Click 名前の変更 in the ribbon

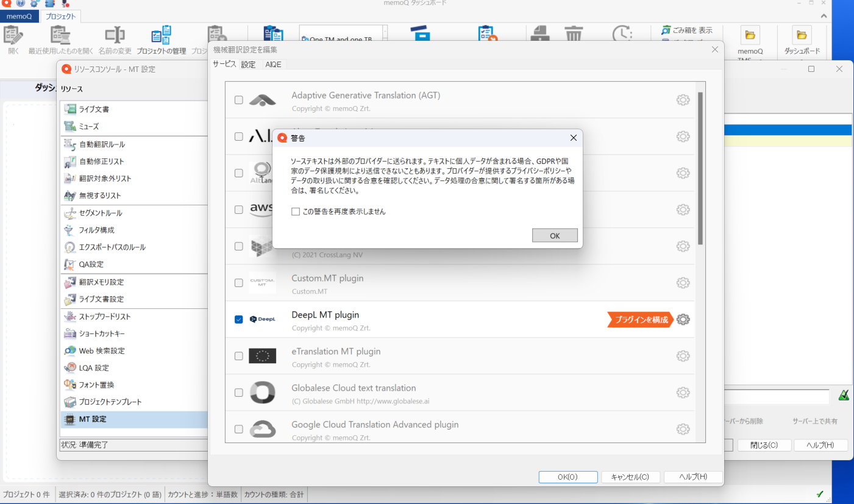click(115, 40)
